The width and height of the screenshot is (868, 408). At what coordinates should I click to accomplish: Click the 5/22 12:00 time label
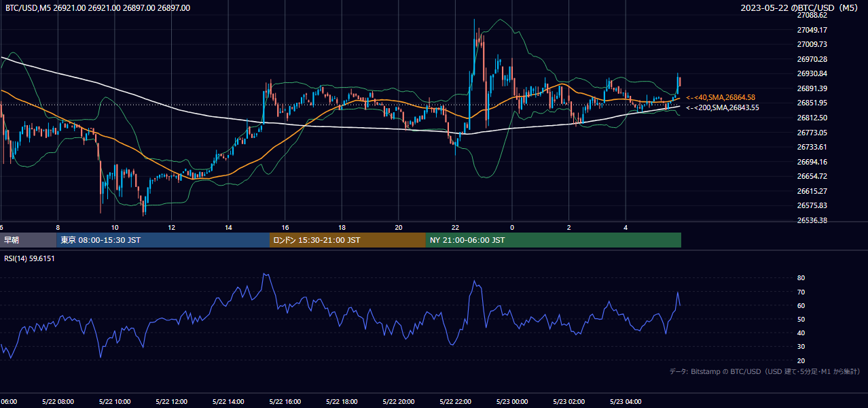[x=171, y=401]
